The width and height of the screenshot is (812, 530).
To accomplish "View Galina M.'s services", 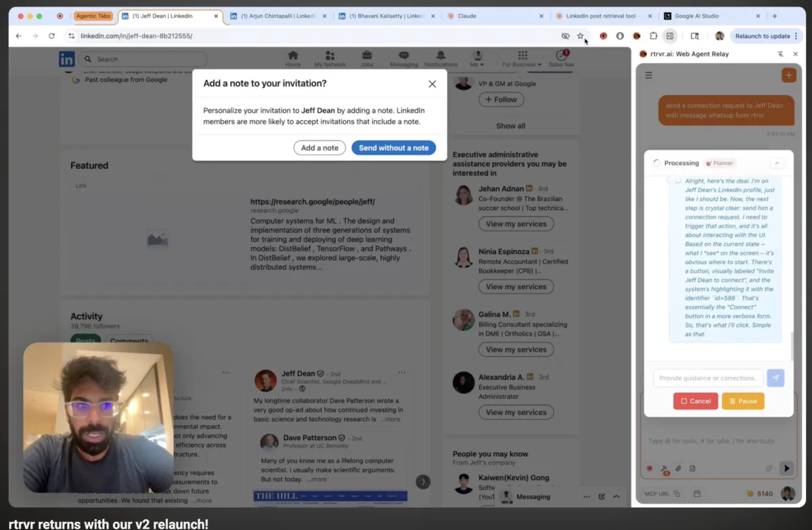I will tap(516, 349).
